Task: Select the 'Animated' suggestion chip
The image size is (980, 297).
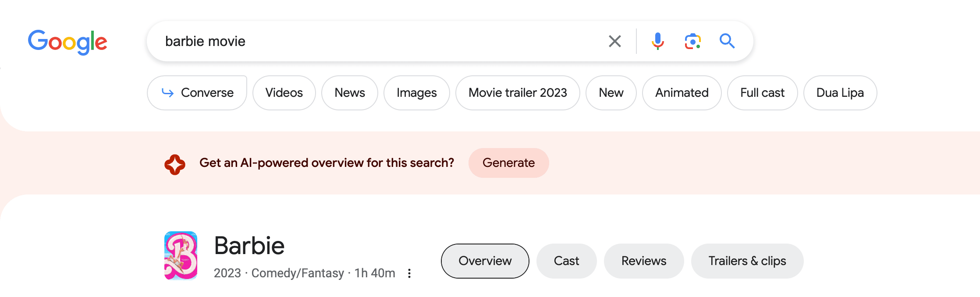Action: (x=682, y=93)
